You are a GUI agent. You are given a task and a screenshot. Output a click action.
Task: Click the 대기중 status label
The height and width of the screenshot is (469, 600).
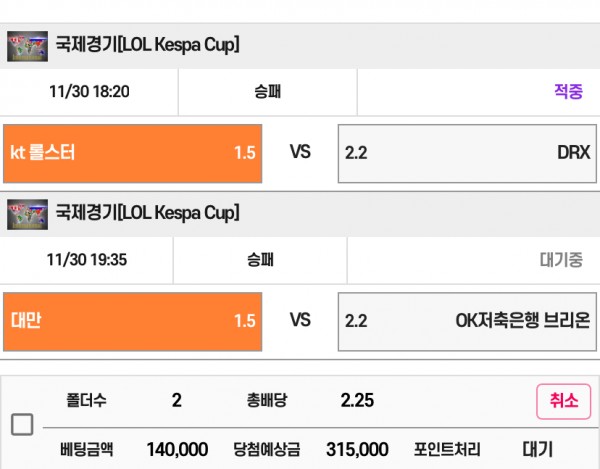561,260
